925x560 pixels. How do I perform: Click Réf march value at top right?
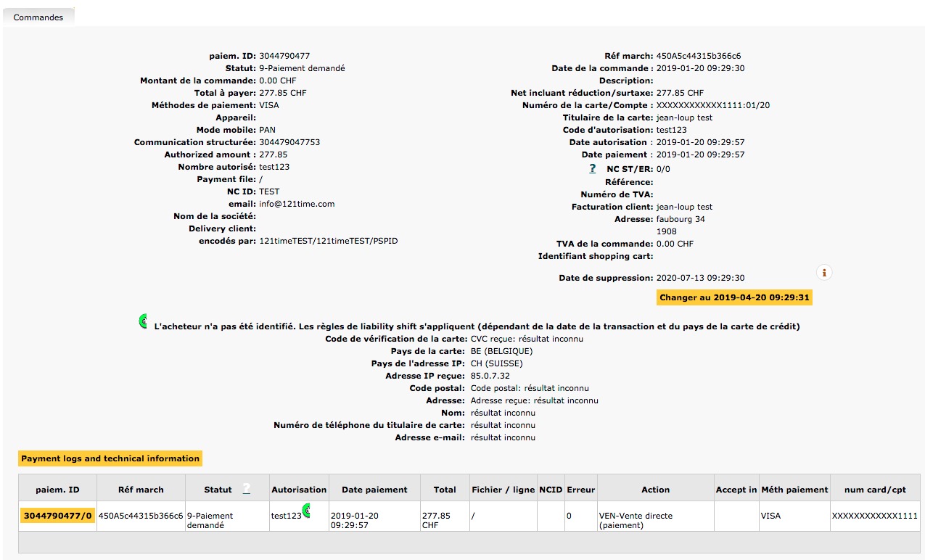tap(699, 56)
